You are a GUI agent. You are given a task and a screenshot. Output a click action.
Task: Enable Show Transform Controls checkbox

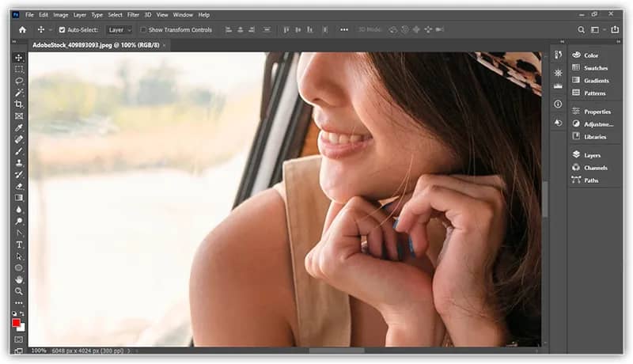(143, 30)
